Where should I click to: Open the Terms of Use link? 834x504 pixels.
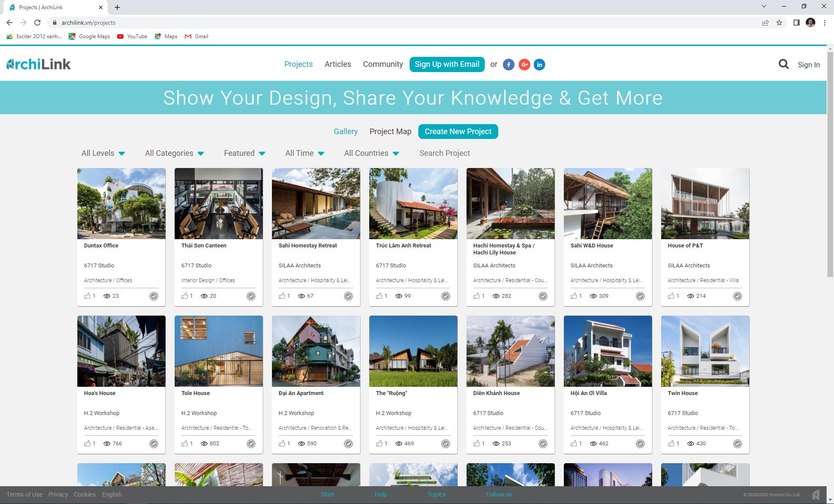pyautogui.click(x=24, y=494)
